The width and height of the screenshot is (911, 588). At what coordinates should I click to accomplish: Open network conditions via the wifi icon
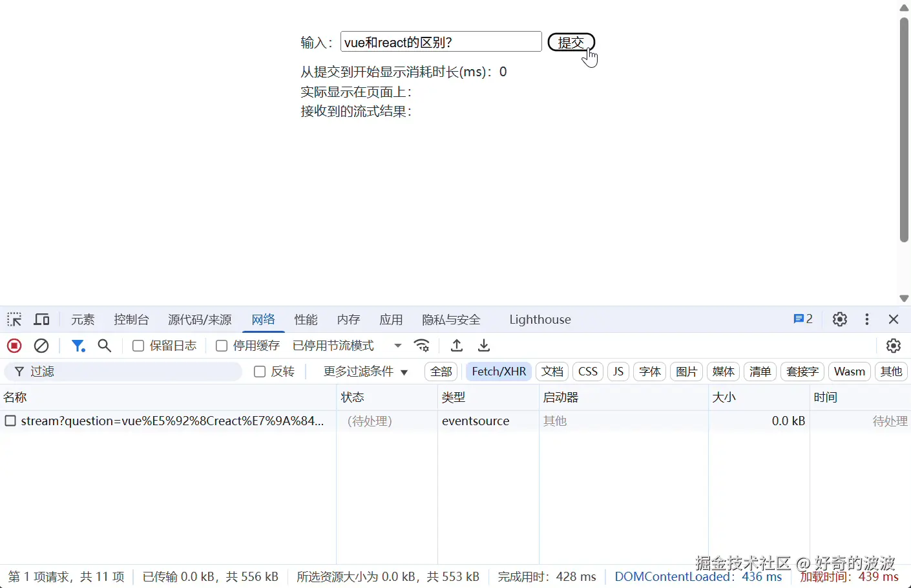(422, 346)
